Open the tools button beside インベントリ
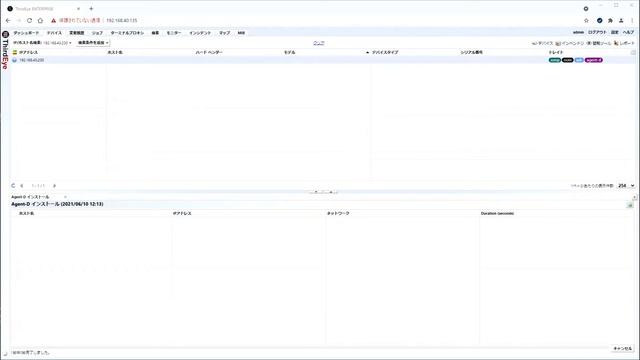 coord(599,43)
